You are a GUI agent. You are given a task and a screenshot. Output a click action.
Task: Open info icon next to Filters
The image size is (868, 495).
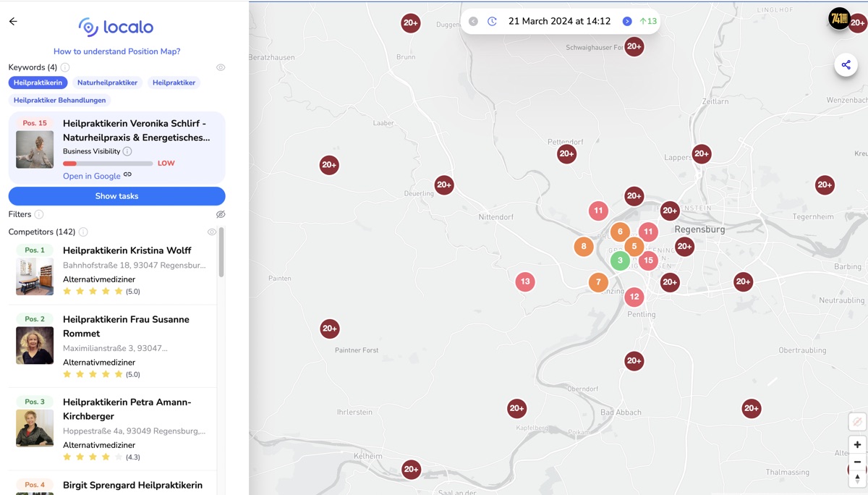tap(39, 214)
